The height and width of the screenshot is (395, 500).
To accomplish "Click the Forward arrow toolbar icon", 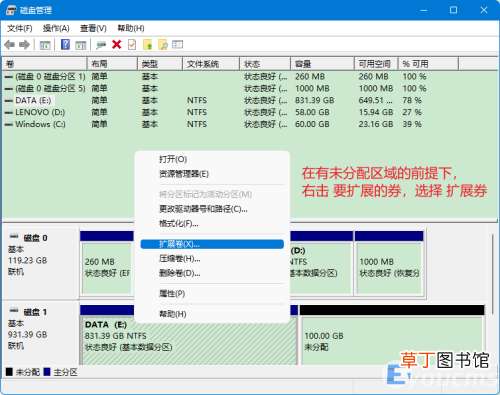I will click(24, 45).
